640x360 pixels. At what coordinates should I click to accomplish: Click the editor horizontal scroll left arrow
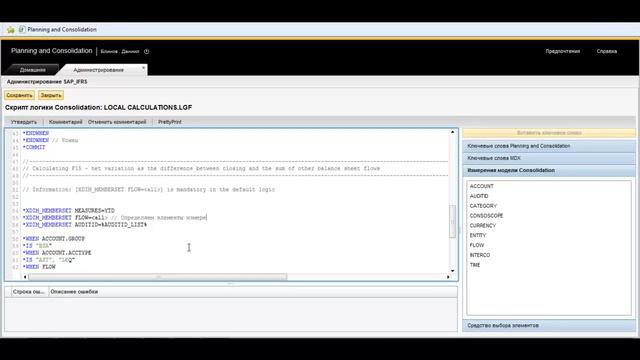pyautogui.click(x=25, y=277)
